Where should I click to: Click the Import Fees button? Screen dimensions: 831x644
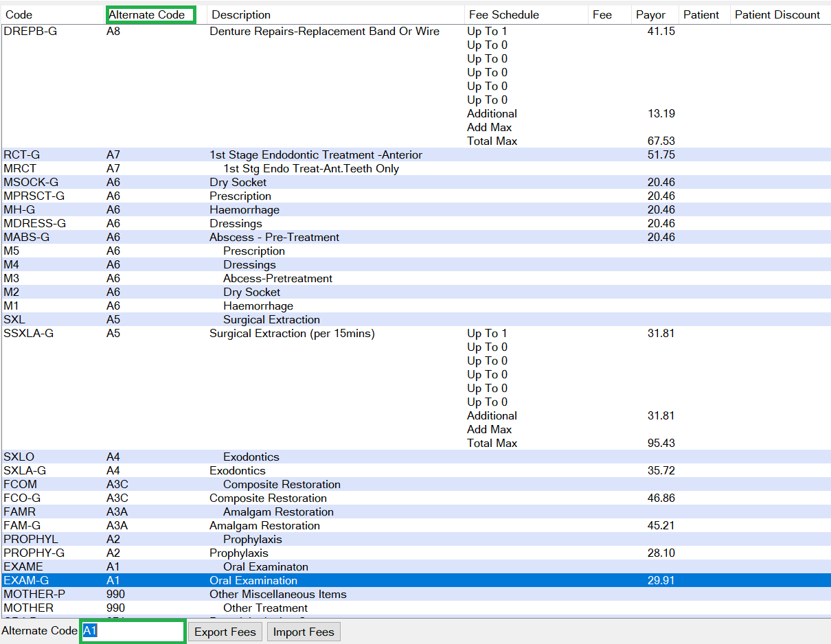(x=304, y=632)
